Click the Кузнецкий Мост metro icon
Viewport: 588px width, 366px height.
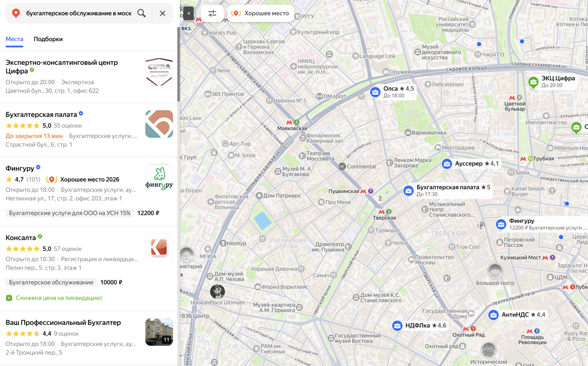click(x=545, y=258)
